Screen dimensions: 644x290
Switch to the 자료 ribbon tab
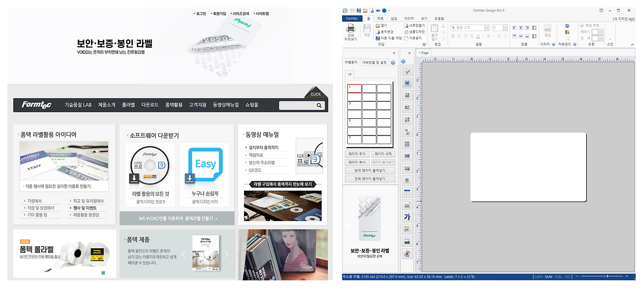coord(380,19)
